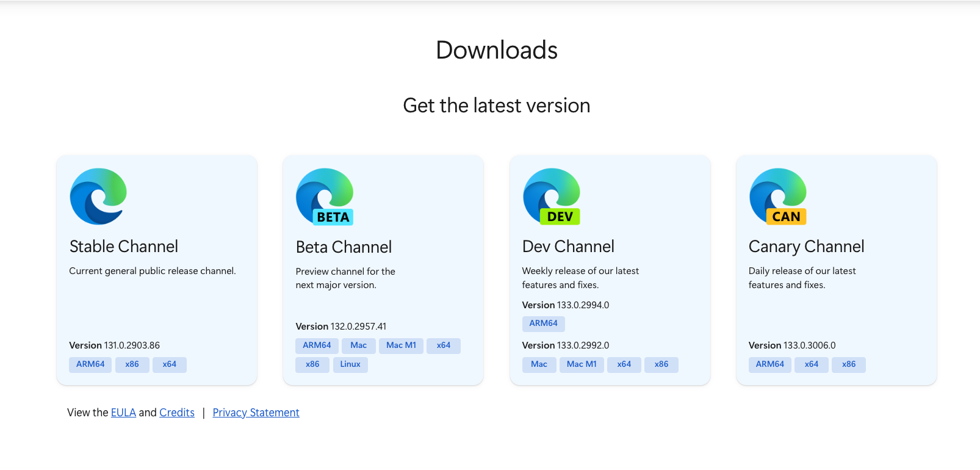Open the Credits link
Screen dimensions: 980x470
(177, 413)
